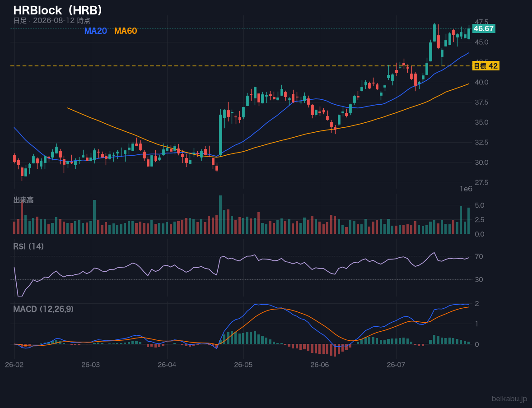Click the RSI 30 level label
532x408 pixels.
(x=479, y=279)
